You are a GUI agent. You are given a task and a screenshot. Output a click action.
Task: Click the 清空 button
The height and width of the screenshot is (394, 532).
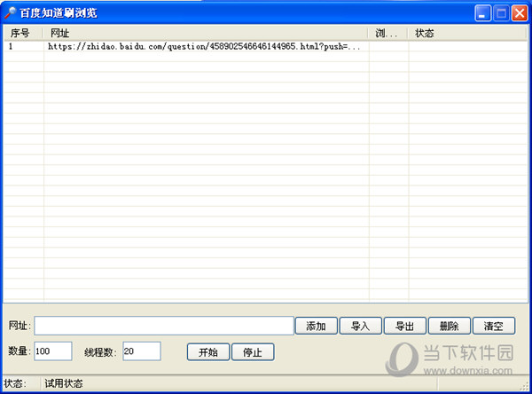494,326
